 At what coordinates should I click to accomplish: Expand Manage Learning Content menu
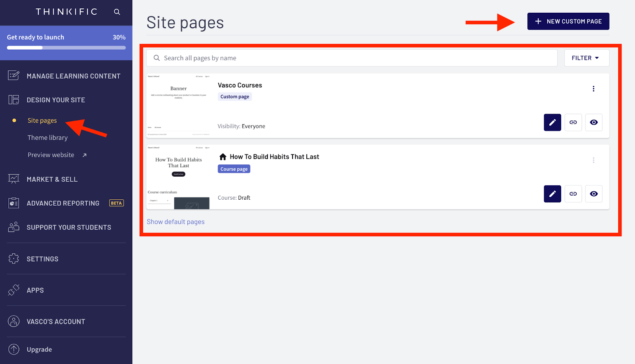pyautogui.click(x=73, y=76)
